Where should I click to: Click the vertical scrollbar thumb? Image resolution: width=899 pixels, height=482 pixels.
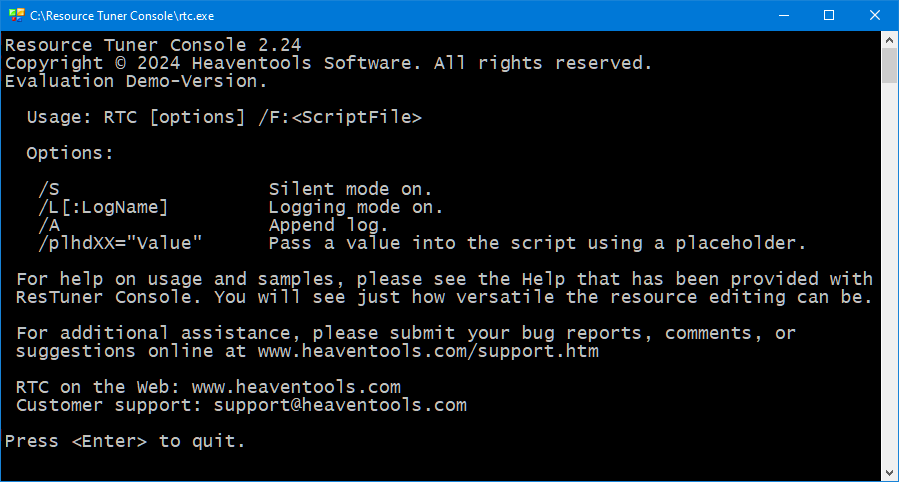click(x=889, y=66)
